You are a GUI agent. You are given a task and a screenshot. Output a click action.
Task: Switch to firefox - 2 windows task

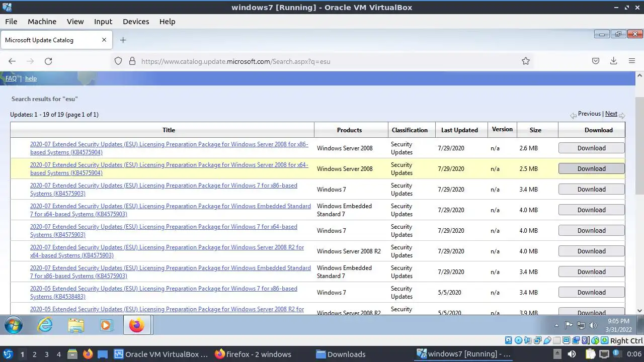tap(253, 354)
